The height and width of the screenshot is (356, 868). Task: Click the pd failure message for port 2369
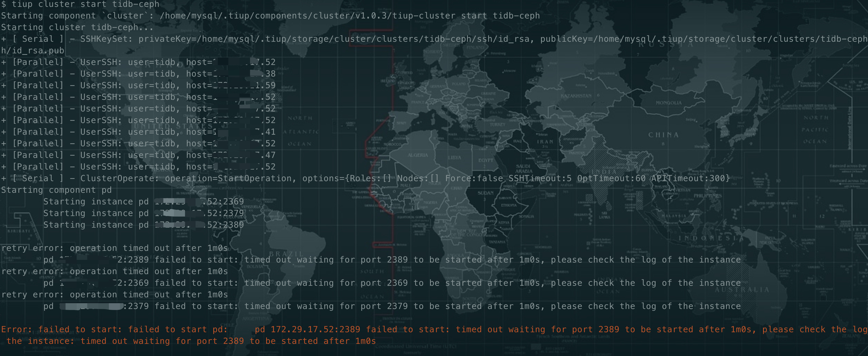pyautogui.click(x=392, y=283)
